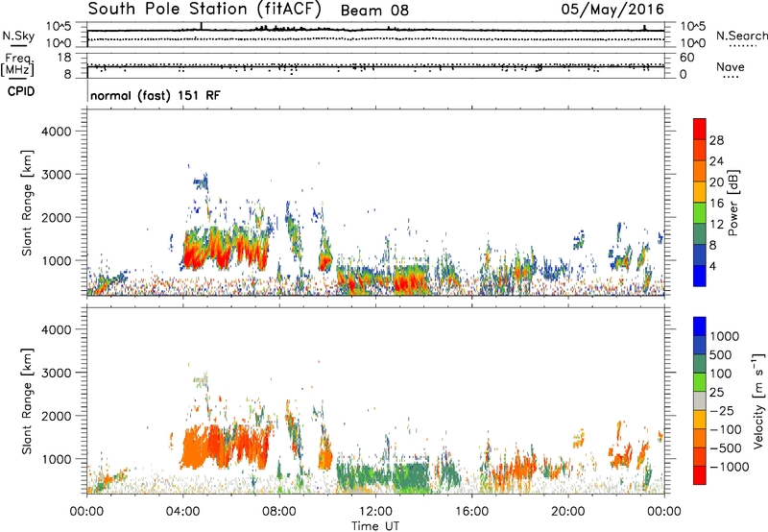Click the CPID label

(x=21, y=91)
